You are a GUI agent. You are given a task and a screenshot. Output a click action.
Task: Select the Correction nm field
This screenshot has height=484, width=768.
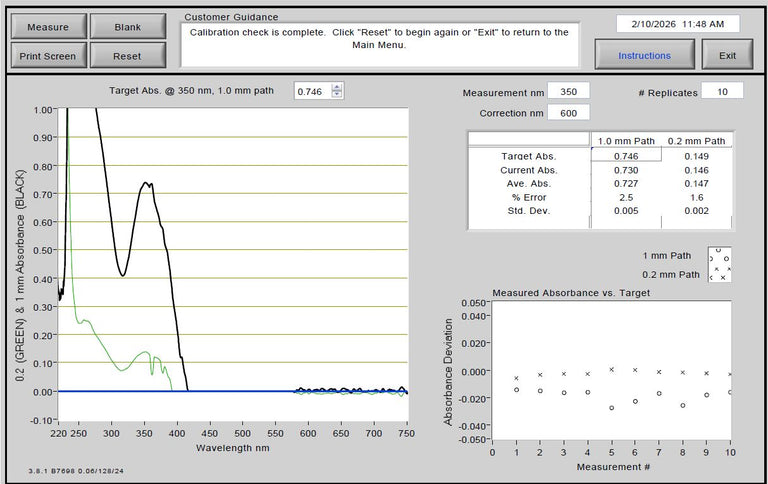tap(568, 113)
